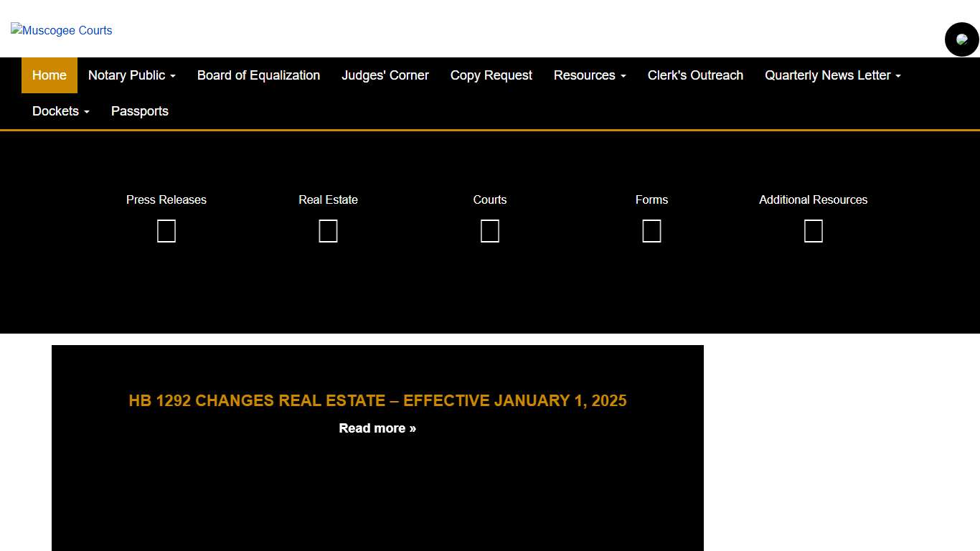The image size is (980, 551).
Task: Click the Additional Resources icon box
Action: coord(813,231)
